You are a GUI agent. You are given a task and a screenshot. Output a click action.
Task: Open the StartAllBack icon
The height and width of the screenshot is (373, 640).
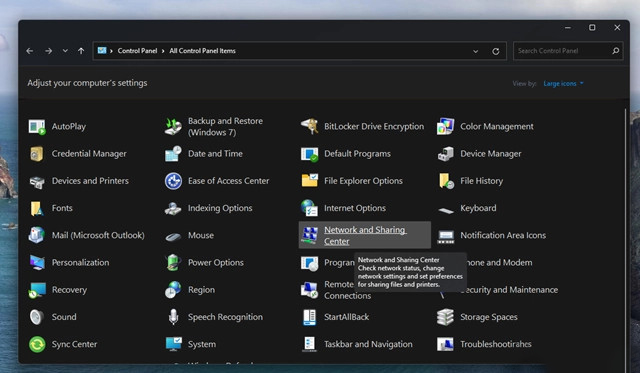pyautogui.click(x=309, y=317)
